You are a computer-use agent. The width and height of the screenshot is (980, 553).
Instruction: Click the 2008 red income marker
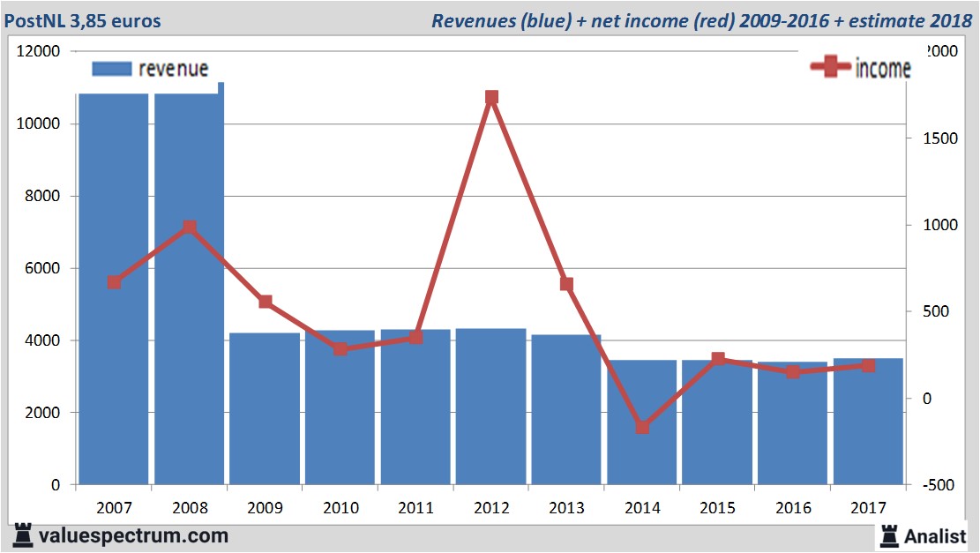tap(190, 228)
